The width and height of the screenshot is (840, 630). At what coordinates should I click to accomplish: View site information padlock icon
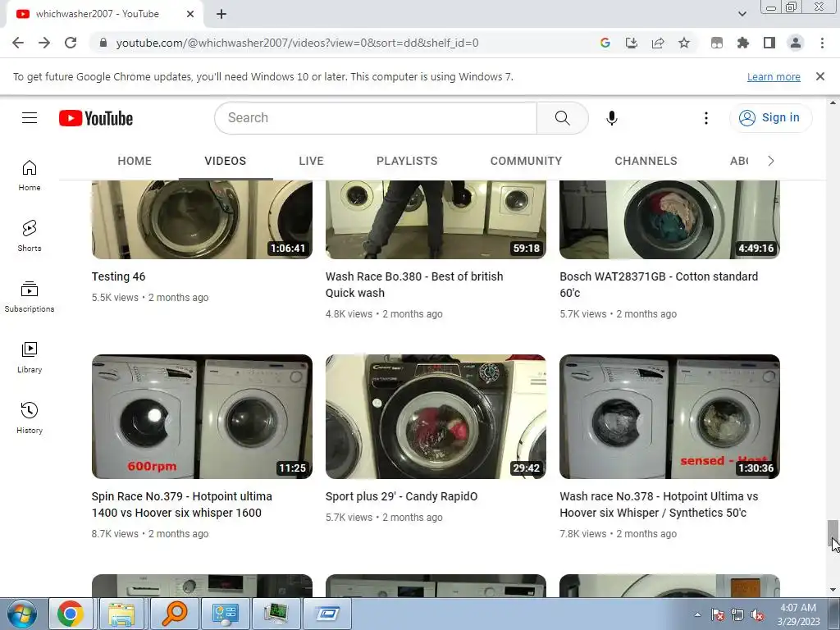pos(103,43)
